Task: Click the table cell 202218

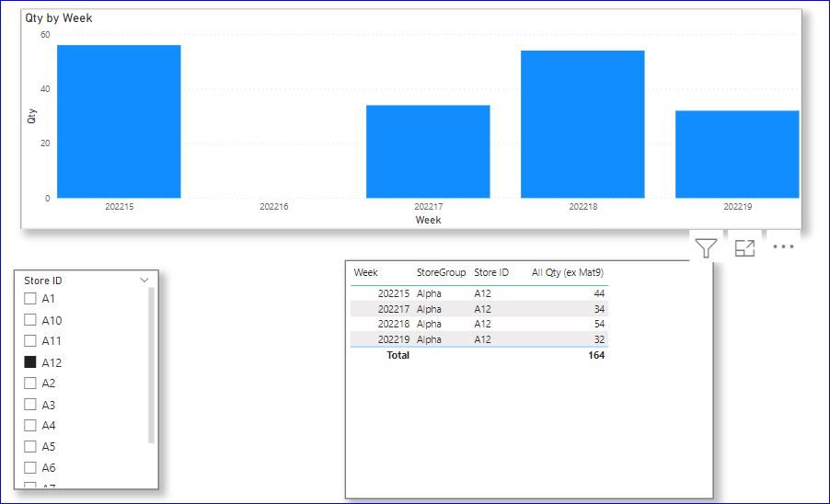Action: (393, 324)
